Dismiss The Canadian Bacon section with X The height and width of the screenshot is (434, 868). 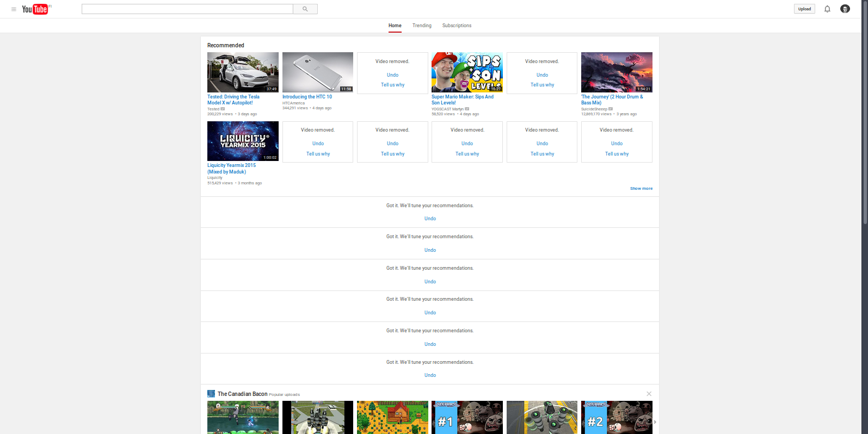[x=649, y=394]
